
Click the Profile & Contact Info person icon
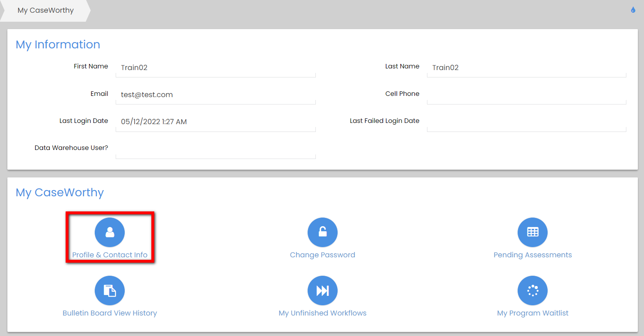(110, 232)
